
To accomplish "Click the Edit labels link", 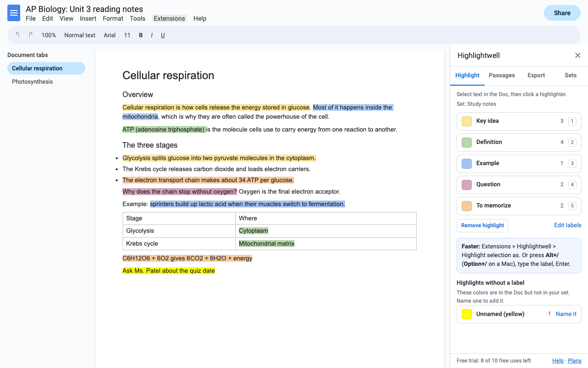I will (568, 225).
